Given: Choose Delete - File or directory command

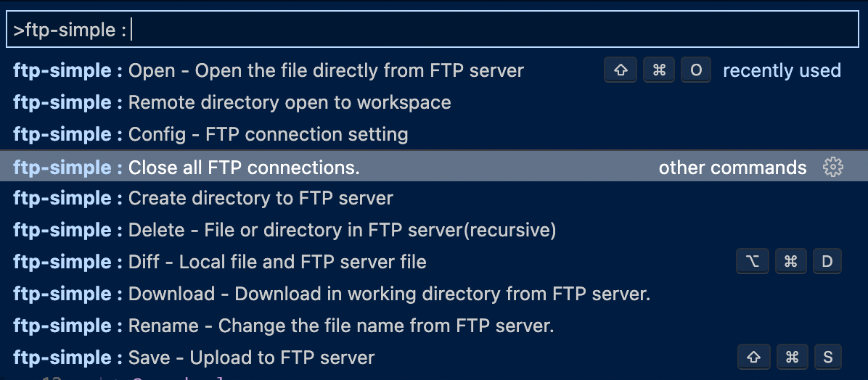Looking at the screenshot, I should pos(434,230).
